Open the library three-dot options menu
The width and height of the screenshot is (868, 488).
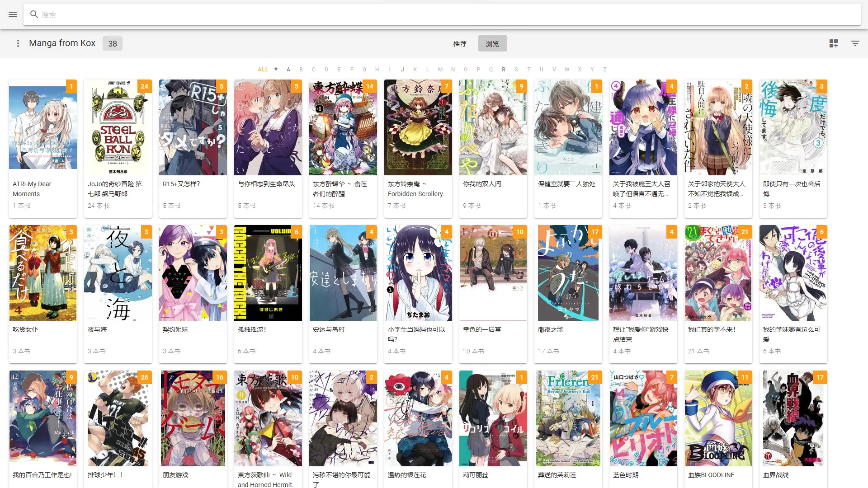[x=18, y=43]
